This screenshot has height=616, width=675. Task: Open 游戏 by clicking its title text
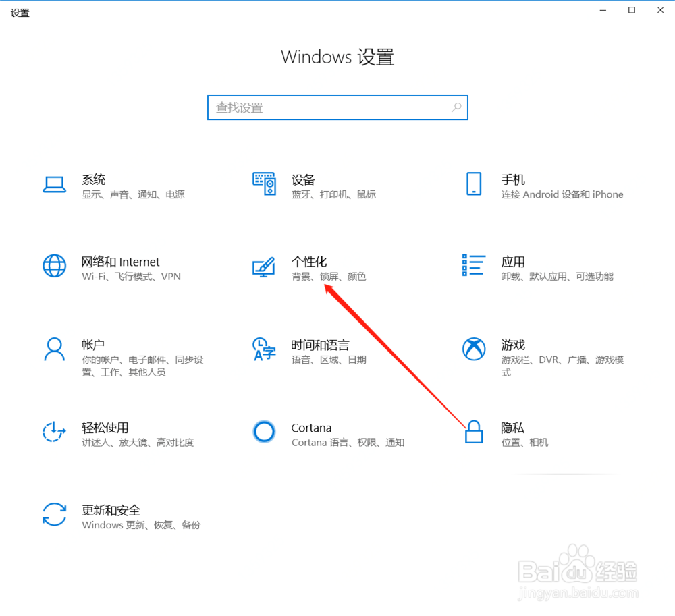pos(513,345)
